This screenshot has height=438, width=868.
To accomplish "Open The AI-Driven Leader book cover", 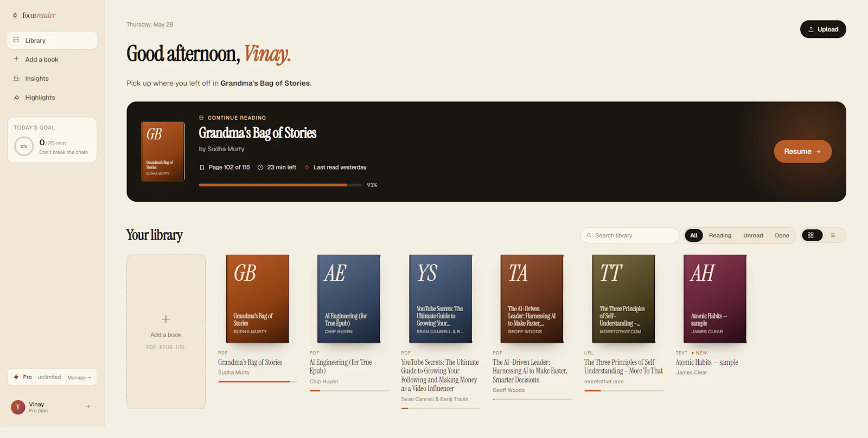I will 532,299.
